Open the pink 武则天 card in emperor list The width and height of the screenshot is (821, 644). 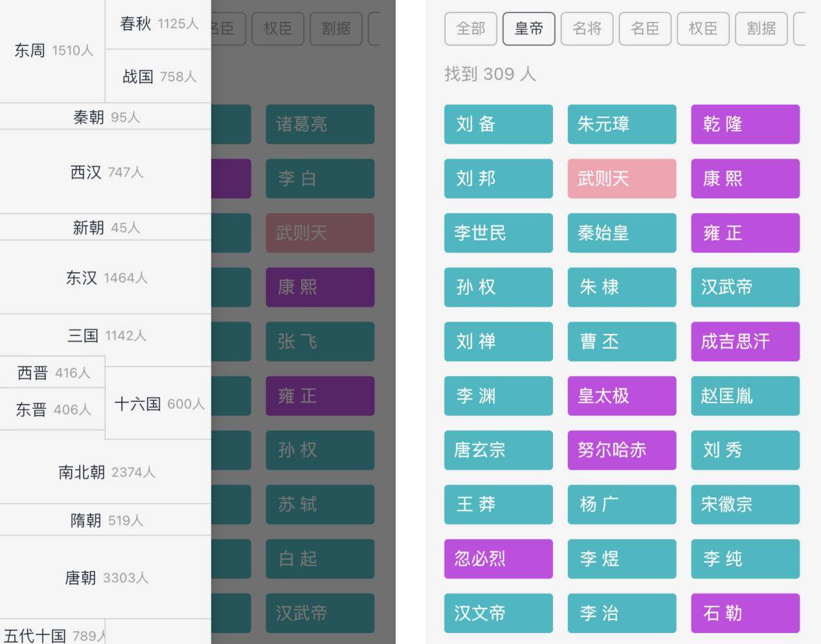point(622,179)
